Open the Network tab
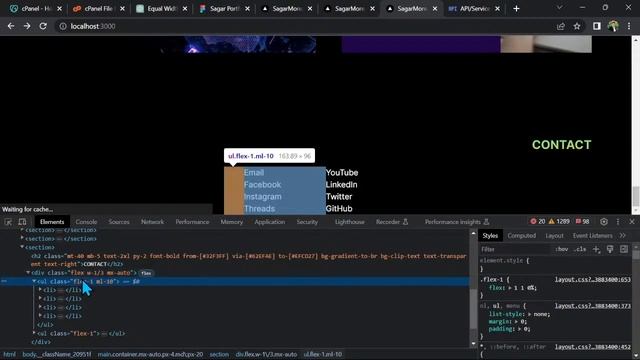 click(x=152, y=222)
